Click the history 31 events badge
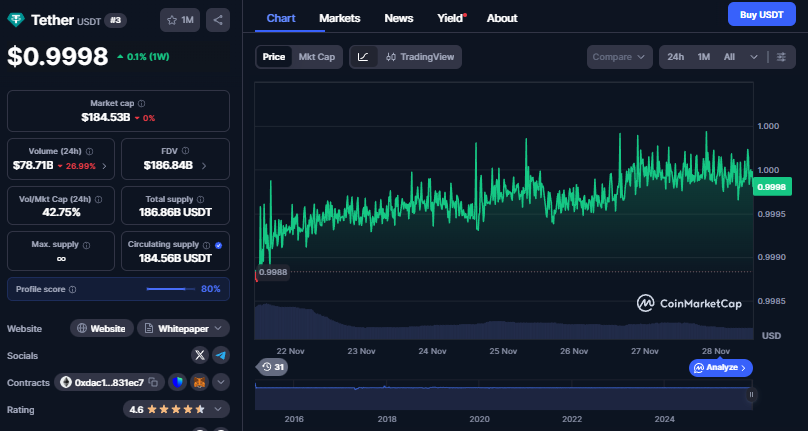 pos(273,367)
